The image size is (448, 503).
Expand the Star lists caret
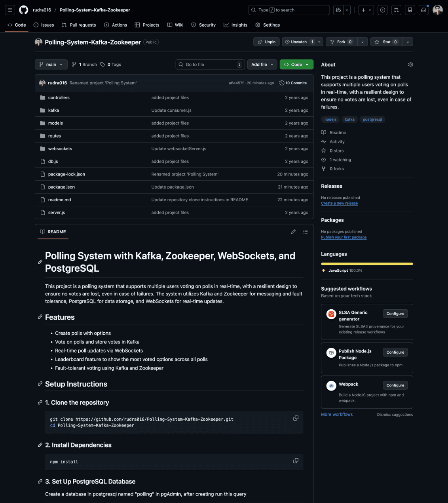[x=408, y=42]
